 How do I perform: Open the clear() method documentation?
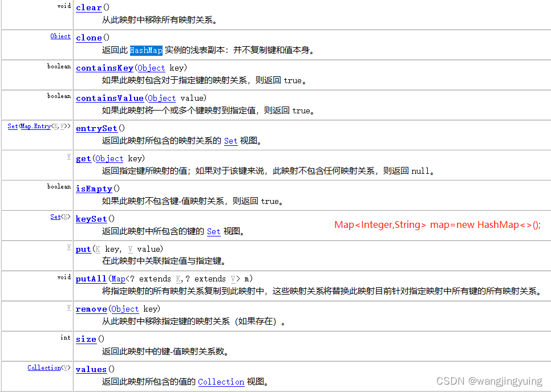click(x=88, y=7)
